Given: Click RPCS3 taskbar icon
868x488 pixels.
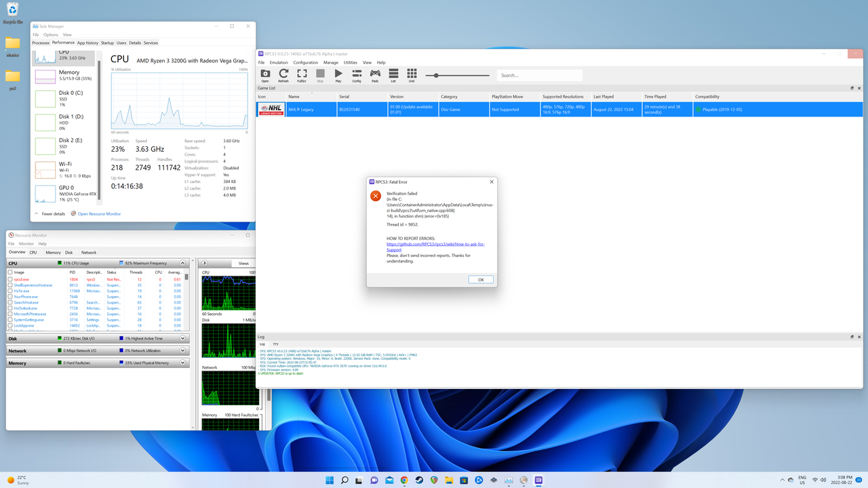Looking at the screenshot, I should 538,481.
